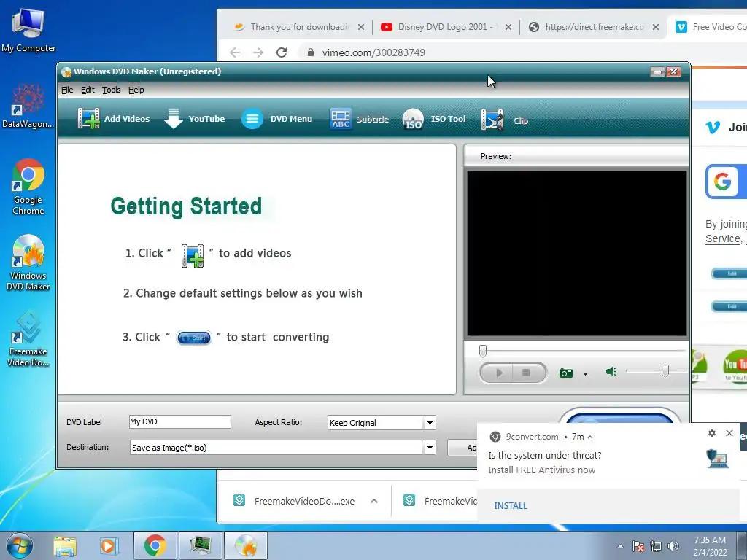Click INSTALL in the 9convert notification
This screenshot has width=747, height=560.
510,506
